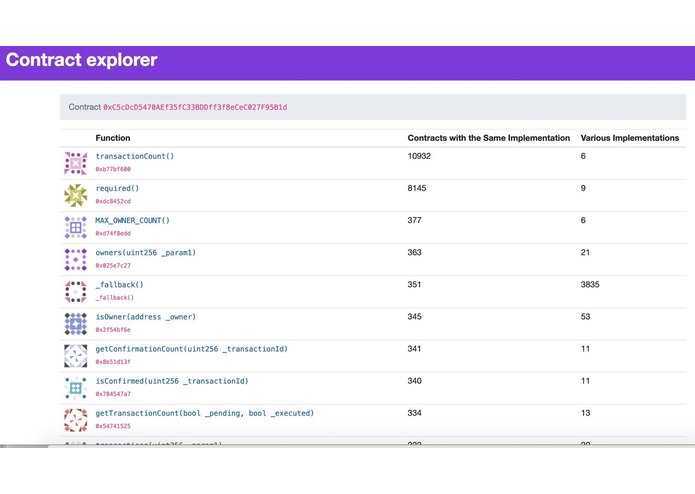The image size is (695, 494).
Task: Click the count 377 for MAX_OWNER_COUNT()
Action: [x=414, y=220]
